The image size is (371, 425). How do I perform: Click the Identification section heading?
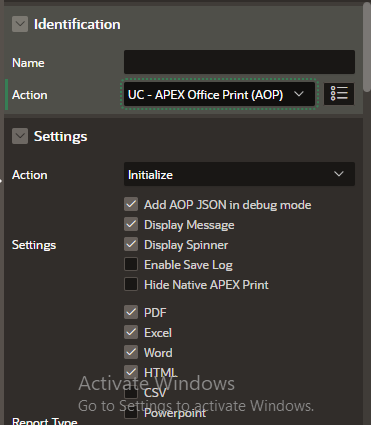[x=77, y=24]
